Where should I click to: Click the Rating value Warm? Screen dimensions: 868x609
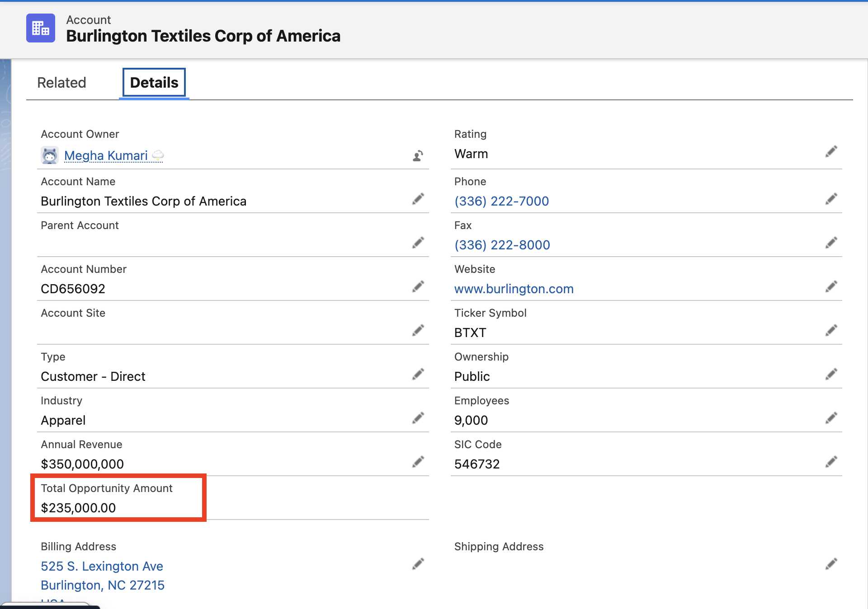pos(471,154)
